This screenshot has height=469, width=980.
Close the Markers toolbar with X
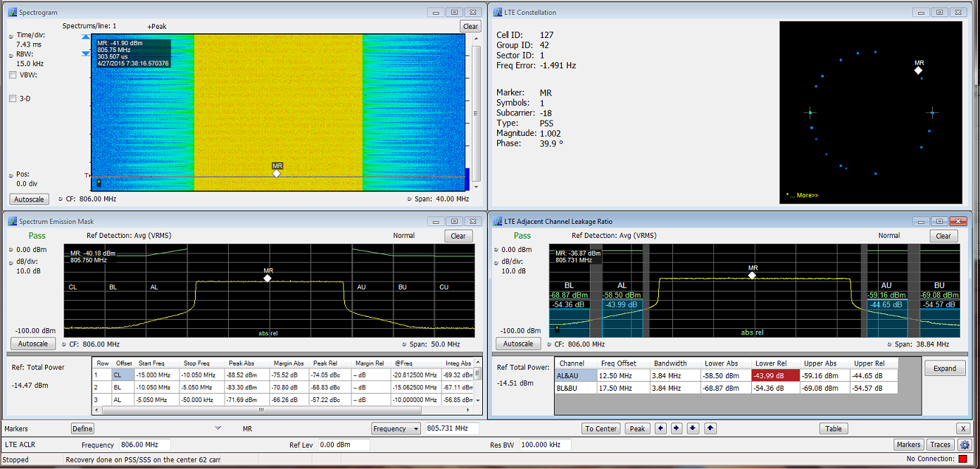pyautogui.click(x=963, y=428)
